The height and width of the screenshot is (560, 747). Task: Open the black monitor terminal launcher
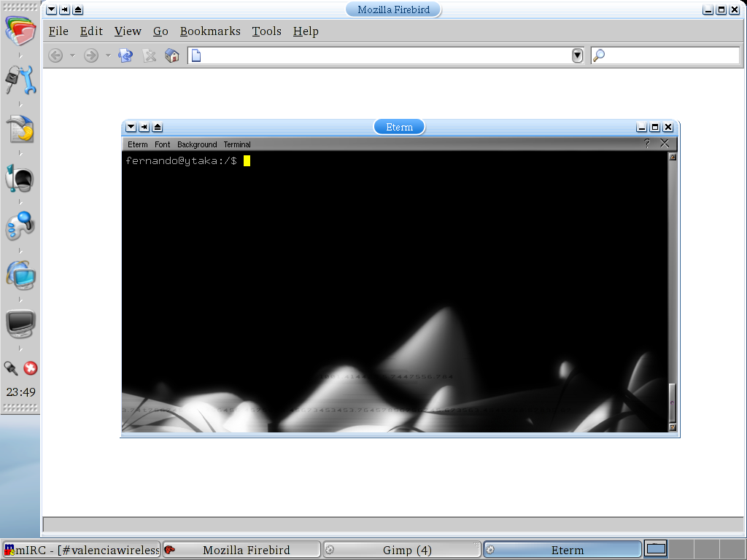20,324
